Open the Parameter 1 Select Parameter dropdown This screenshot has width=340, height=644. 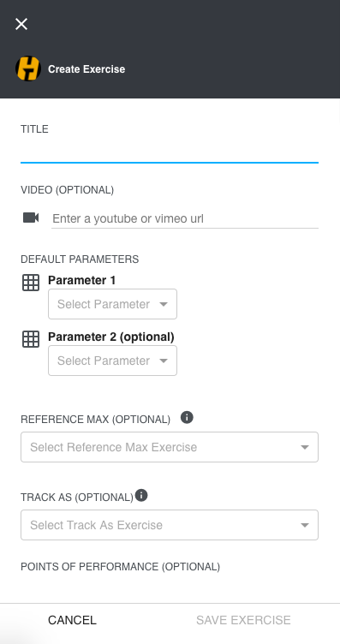(112, 304)
